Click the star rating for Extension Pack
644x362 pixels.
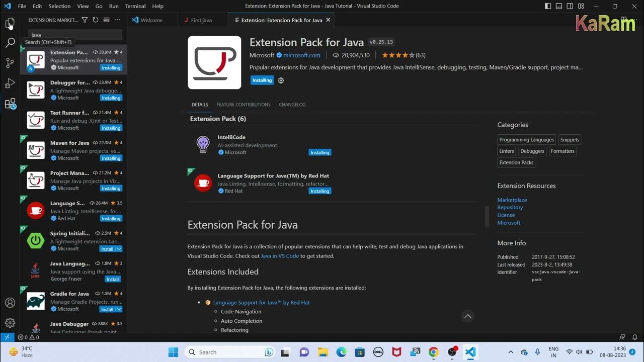coord(404,55)
